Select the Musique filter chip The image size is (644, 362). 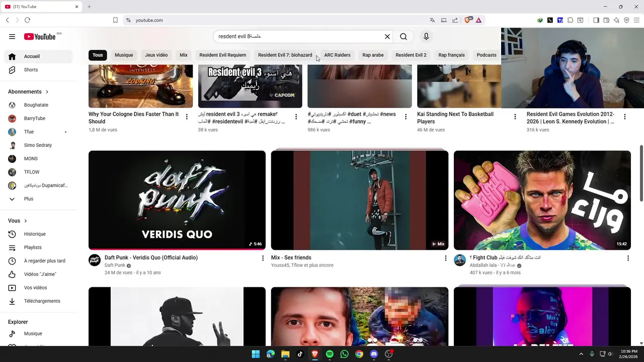[x=124, y=55]
